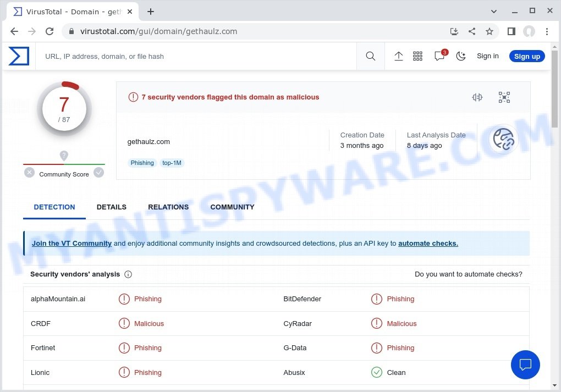561x392 pixels.
Task: Open the Join the VT Community link
Action: (71, 243)
